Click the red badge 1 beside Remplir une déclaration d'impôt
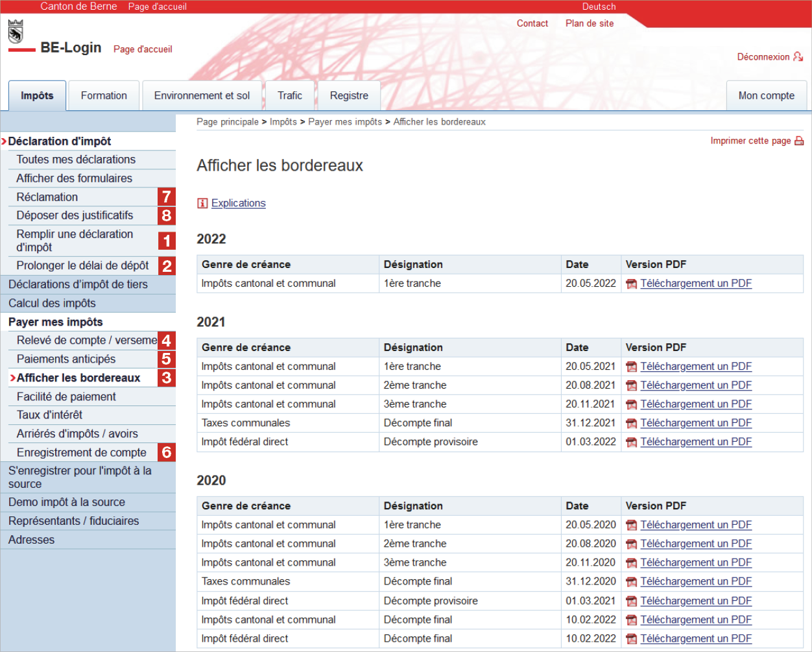Viewport: 812px width, 652px height. [x=167, y=240]
